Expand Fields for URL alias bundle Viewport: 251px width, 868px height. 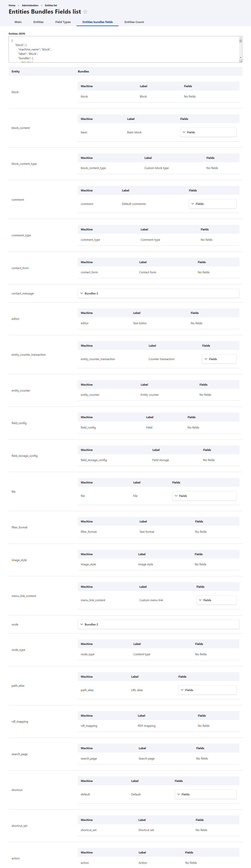(x=207, y=690)
